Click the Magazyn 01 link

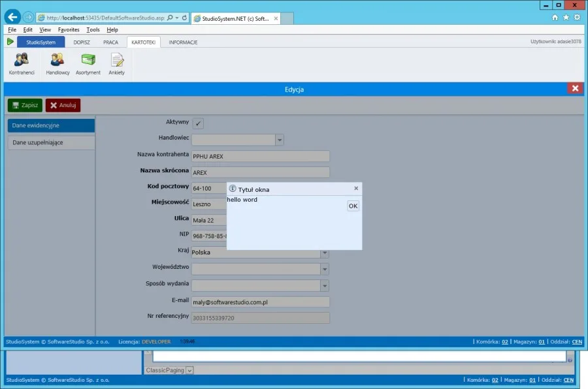click(x=542, y=342)
